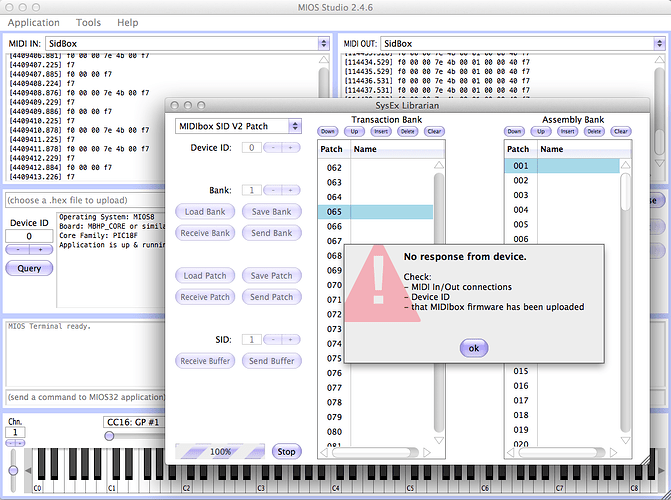
Task: Click Assembly Bank Down button
Action: pos(514,131)
